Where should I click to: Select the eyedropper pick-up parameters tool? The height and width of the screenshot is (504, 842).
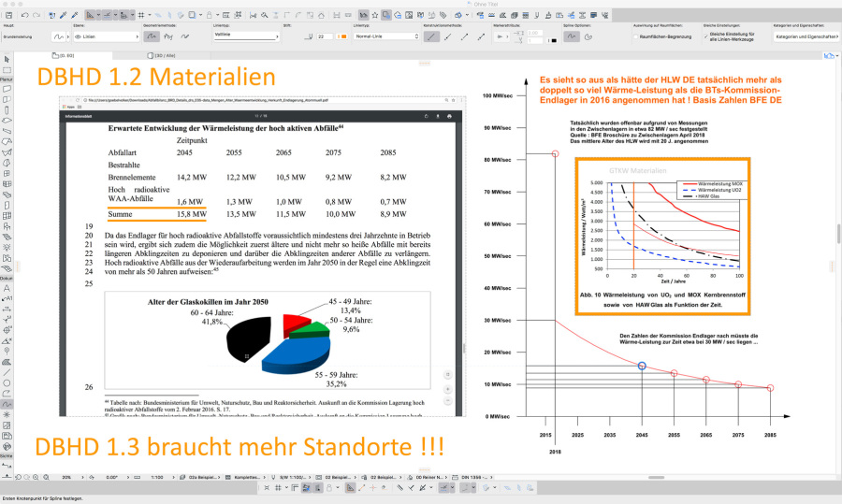(x=62, y=16)
